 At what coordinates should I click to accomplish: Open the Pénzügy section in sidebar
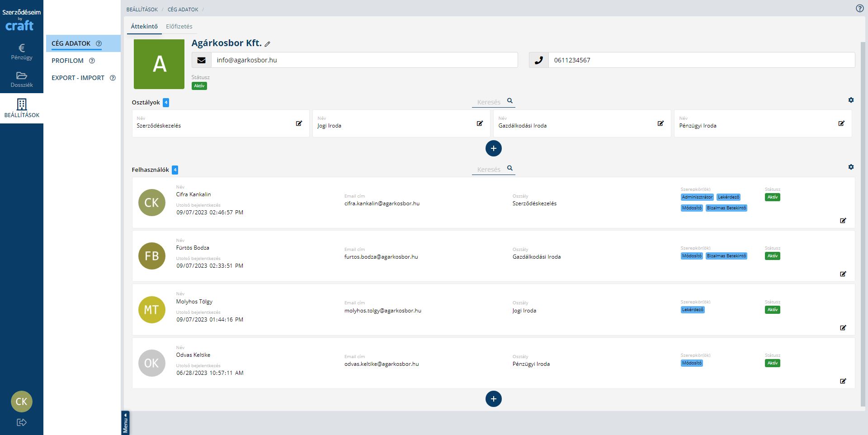(22, 52)
